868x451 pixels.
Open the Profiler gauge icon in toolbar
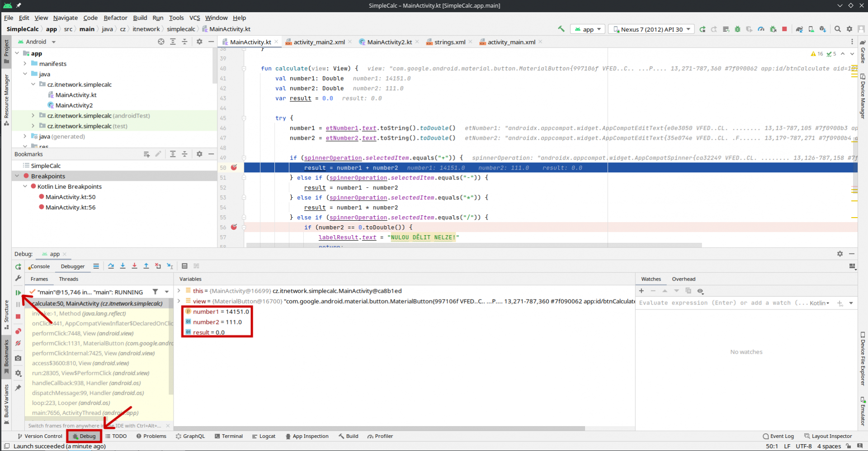coord(761,29)
